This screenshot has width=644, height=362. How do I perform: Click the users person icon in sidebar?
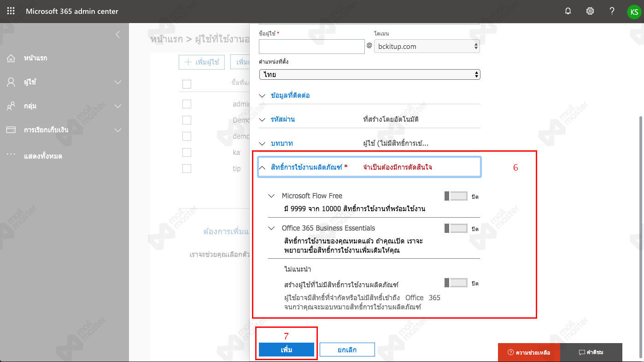11,82
